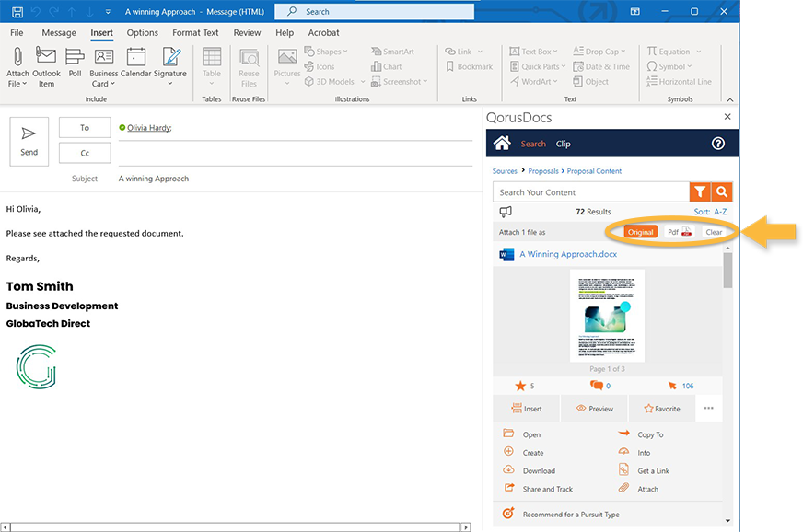Switch to the Message ribbon tab
Screen dimensions: 803x532
(x=58, y=32)
